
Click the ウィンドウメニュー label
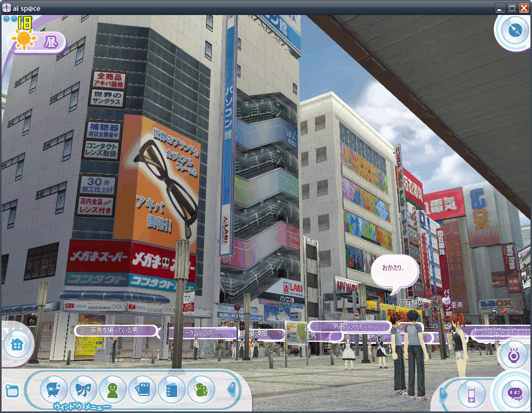tap(82, 407)
